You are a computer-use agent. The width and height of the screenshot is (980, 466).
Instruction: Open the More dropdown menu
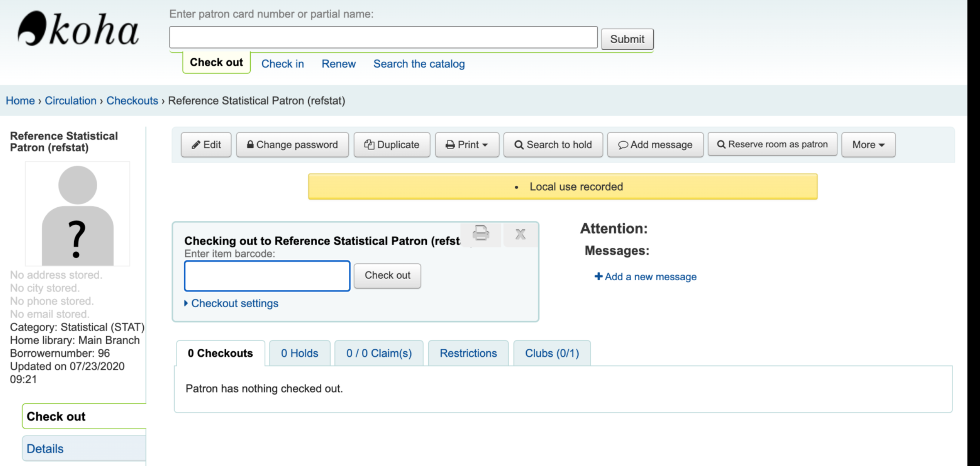868,144
